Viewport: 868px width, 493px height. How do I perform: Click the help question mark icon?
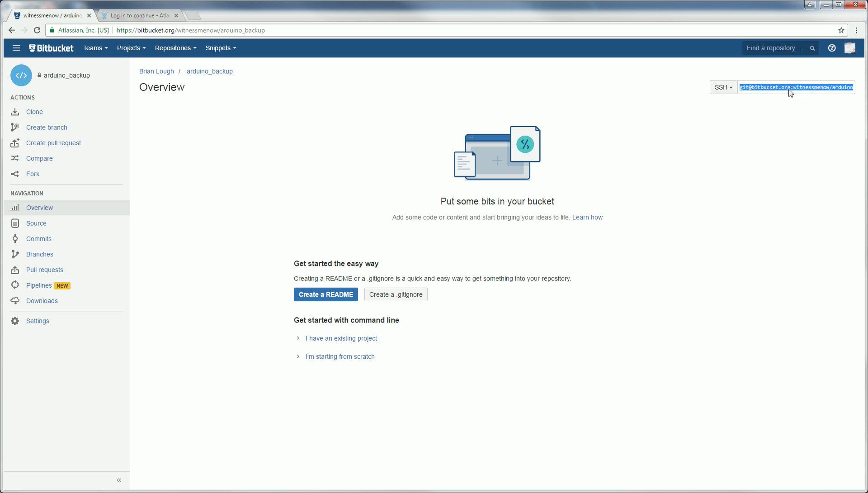tap(831, 48)
